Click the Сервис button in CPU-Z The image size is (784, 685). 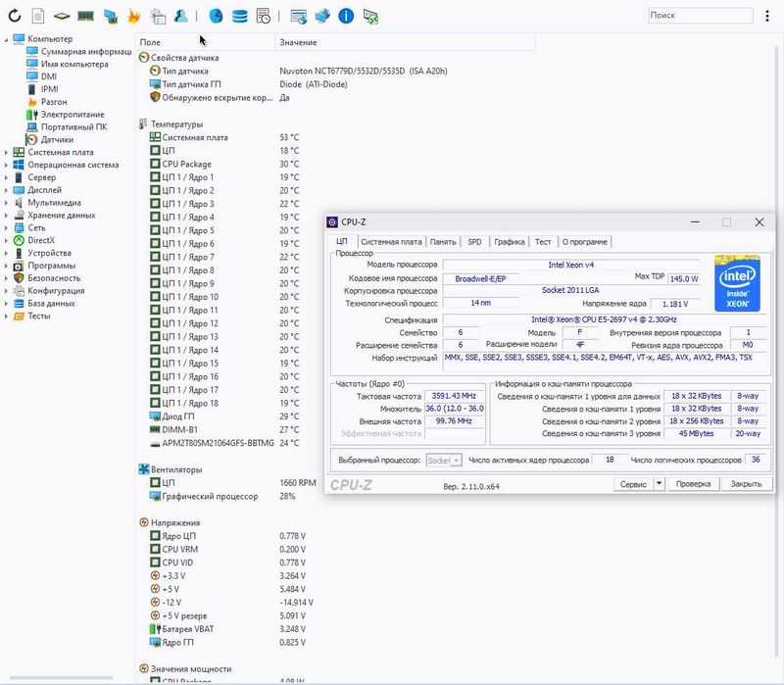[x=633, y=484]
